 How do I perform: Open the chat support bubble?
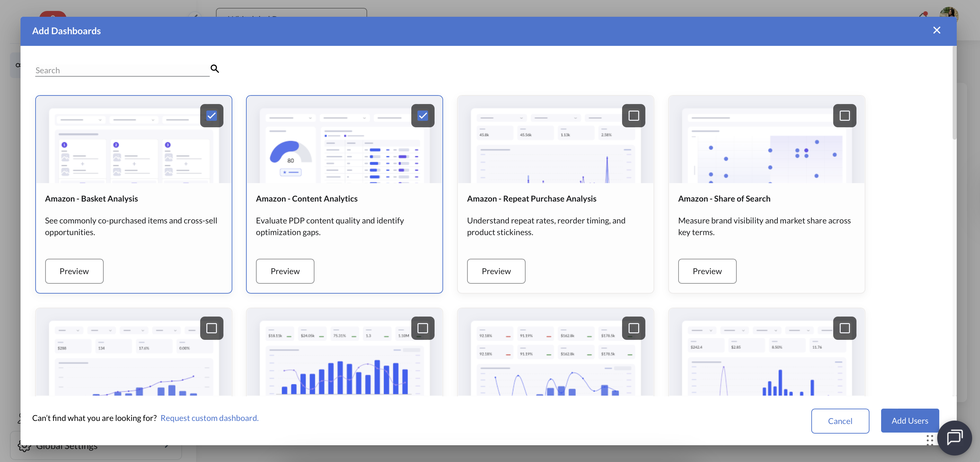[954, 438]
